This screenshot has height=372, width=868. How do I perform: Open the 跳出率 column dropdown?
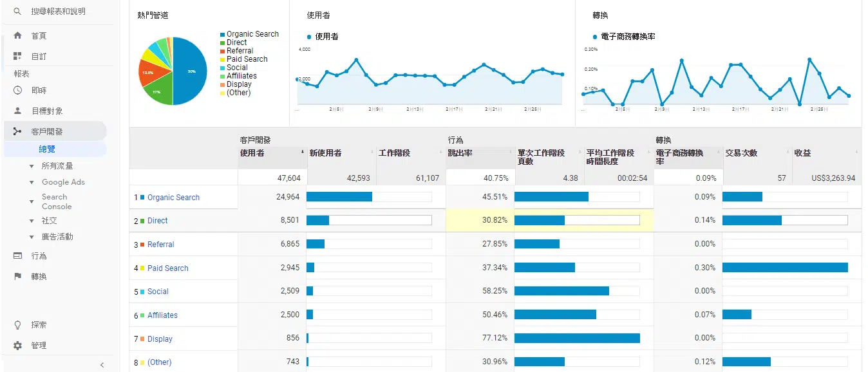(x=511, y=153)
